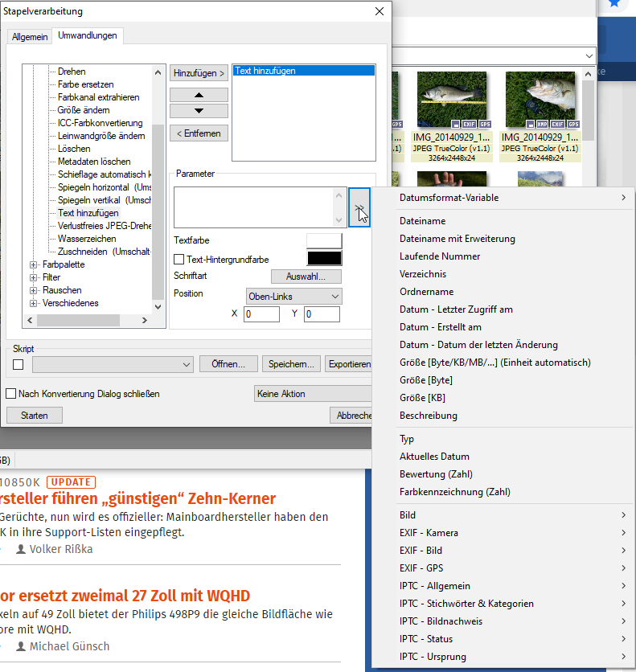
Task: Open Datumsformat-Variable submenu
Action: click(x=503, y=198)
